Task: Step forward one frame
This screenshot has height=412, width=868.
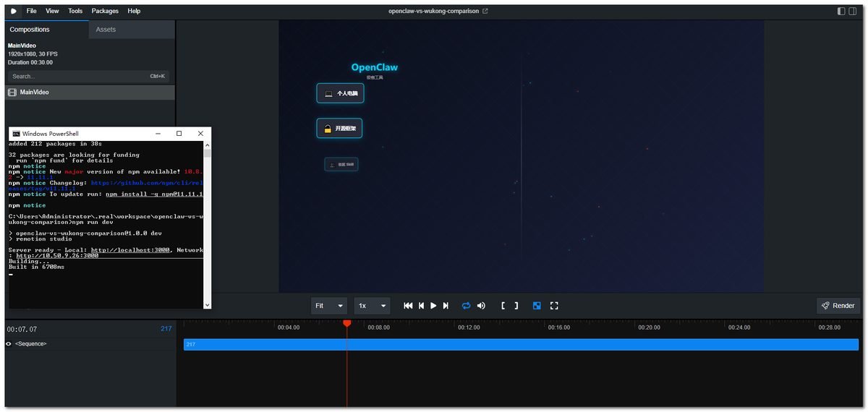Action: (446, 306)
